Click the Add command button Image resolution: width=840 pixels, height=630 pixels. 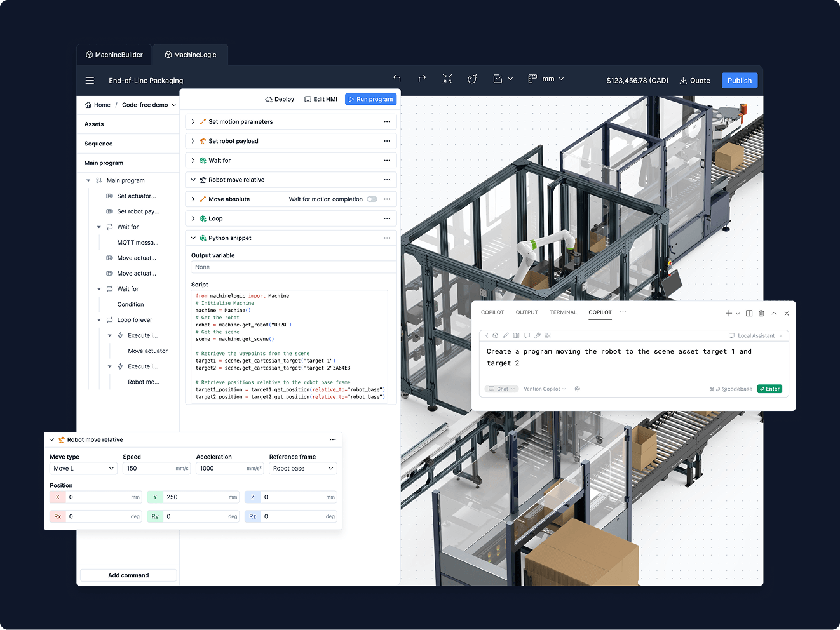click(x=128, y=575)
